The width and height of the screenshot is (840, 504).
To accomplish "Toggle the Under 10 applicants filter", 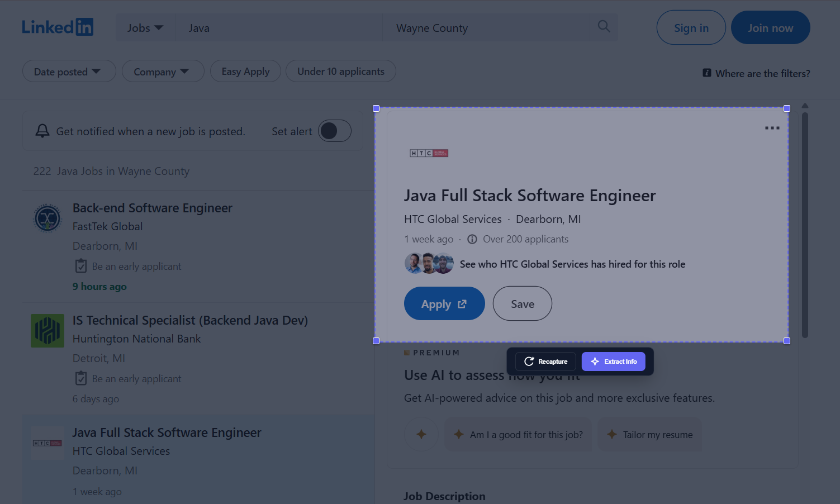I will (341, 72).
